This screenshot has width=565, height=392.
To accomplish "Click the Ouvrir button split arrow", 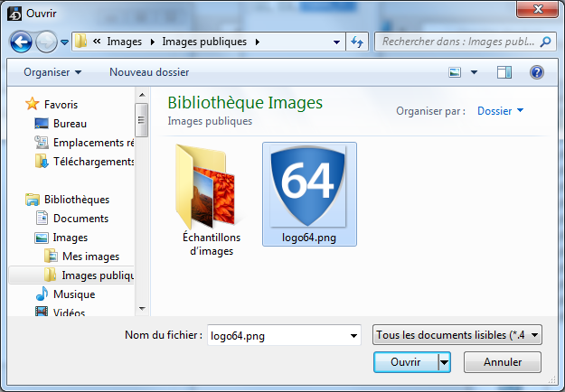I will point(444,362).
